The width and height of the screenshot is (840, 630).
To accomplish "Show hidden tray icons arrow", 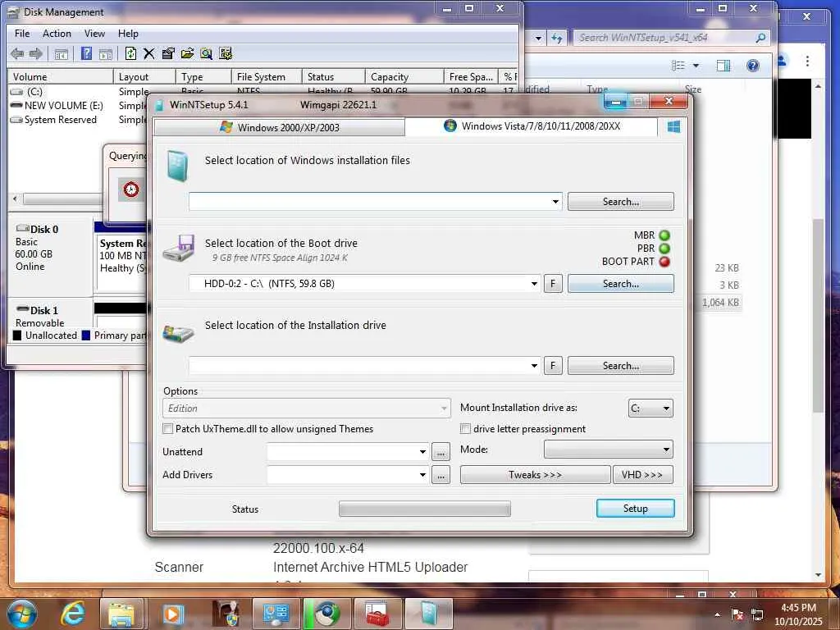I will (717, 614).
